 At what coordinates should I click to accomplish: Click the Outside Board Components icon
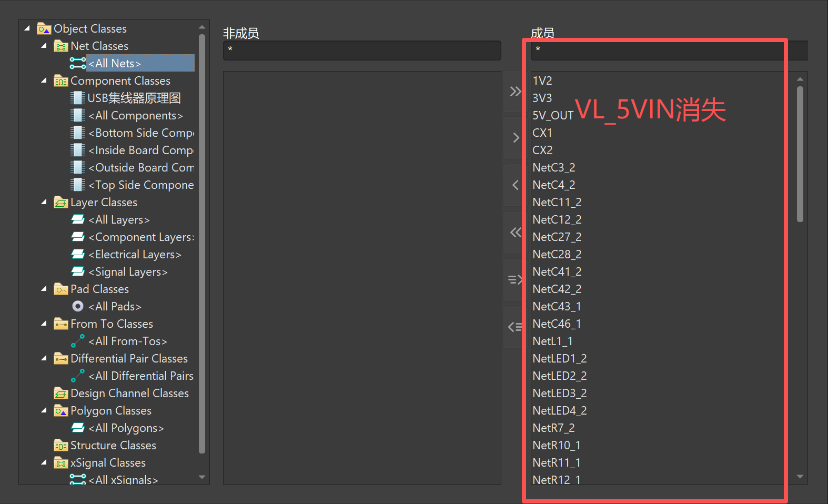[78, 167]
